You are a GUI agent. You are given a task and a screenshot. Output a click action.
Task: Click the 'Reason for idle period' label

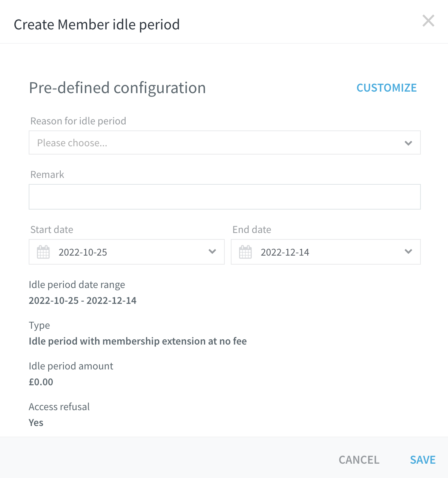[78, 121]
